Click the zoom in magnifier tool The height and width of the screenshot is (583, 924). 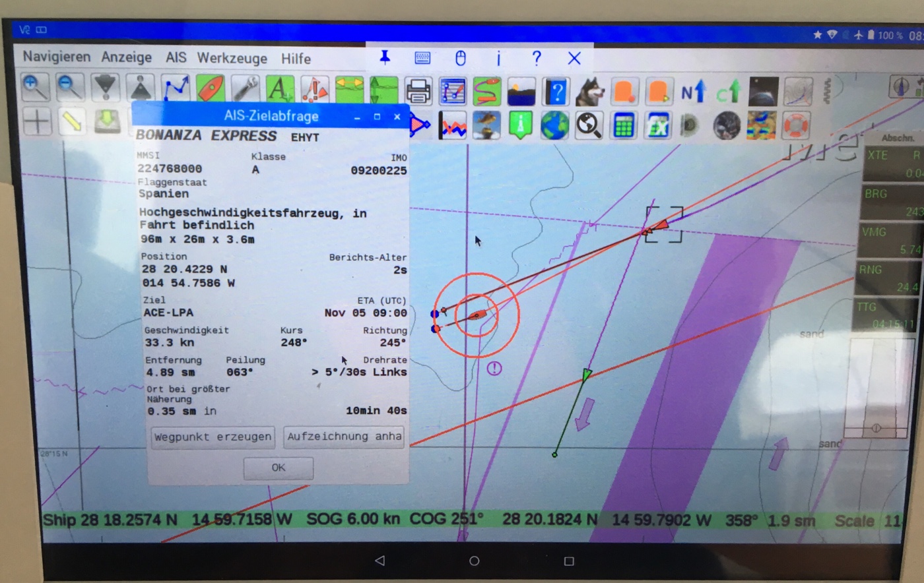[x=35, y=88]
